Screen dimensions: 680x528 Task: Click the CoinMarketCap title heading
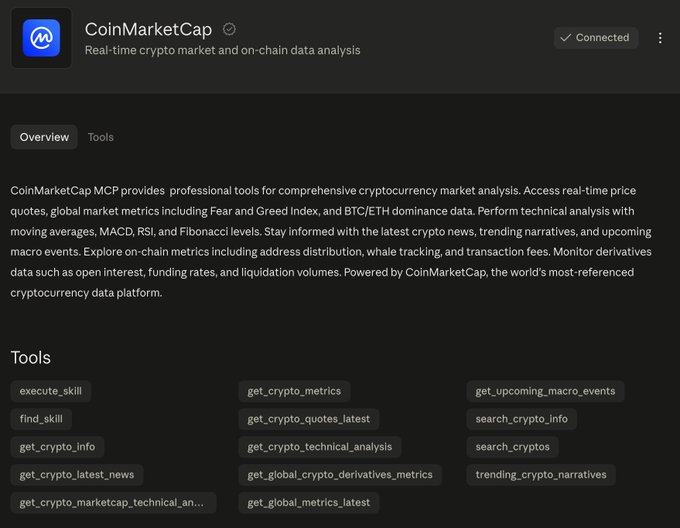(148, 29)
